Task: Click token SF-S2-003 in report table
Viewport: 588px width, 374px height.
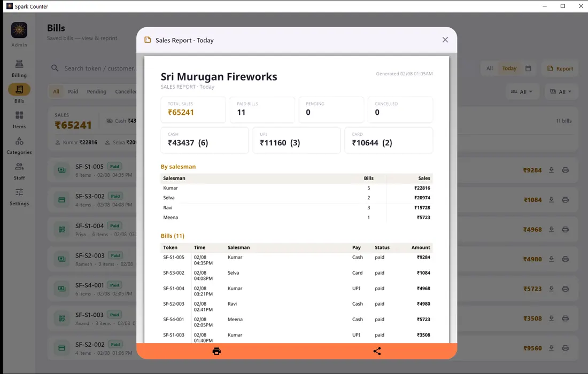Action: pos(174,304)
